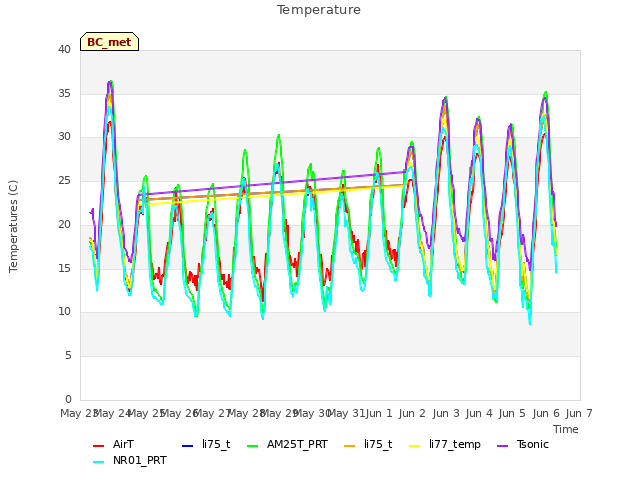
Task: Click the Time x-axis title
Action: coord(566,429)
